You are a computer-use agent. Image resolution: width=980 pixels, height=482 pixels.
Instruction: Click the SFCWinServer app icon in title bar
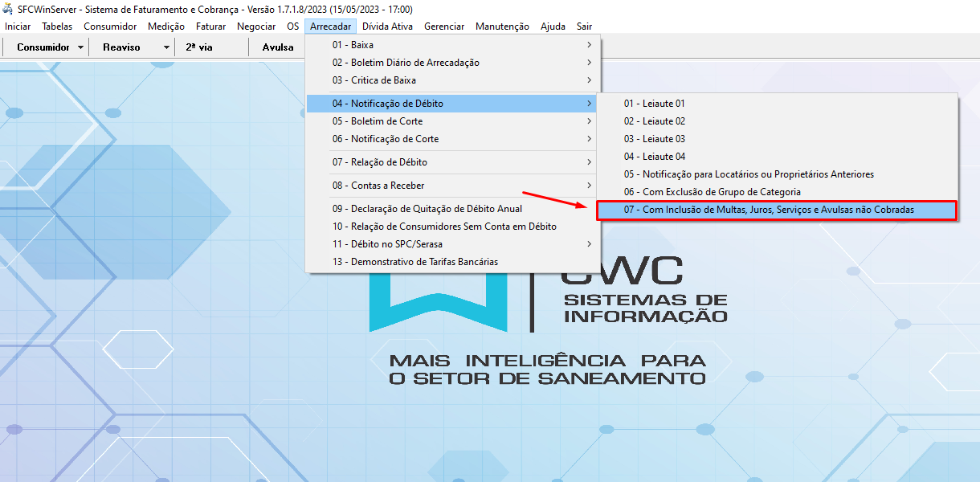tap(8, 10)
